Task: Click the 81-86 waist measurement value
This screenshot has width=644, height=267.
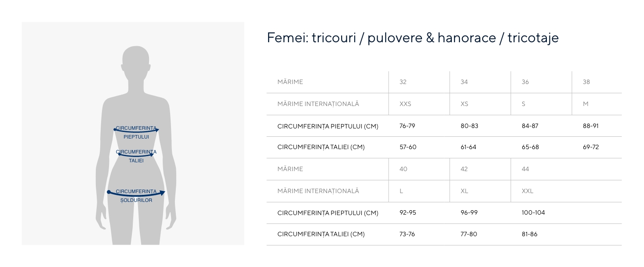Action: (x=530, y=234)
